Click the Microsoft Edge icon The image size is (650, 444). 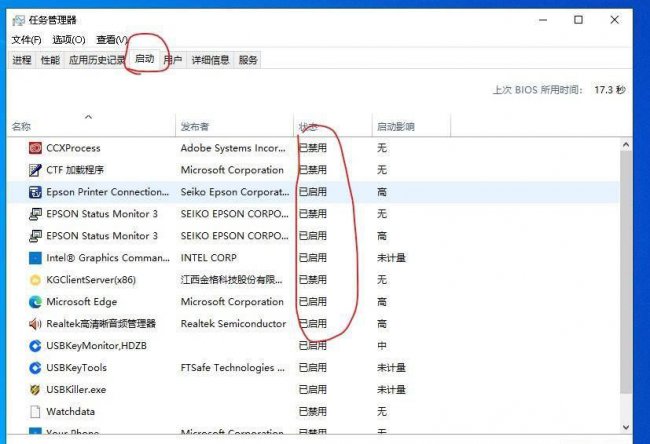click(x=35, y=302)
